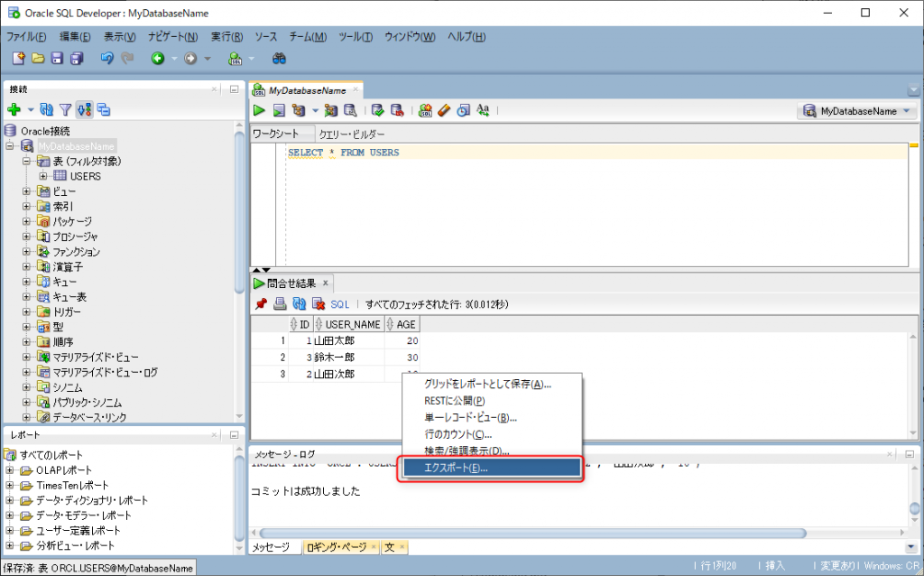Image resolution: width=924 pixels, height=576 pixels.
Task: Click the Autotrace icon
Action: [x=330, y=110]
